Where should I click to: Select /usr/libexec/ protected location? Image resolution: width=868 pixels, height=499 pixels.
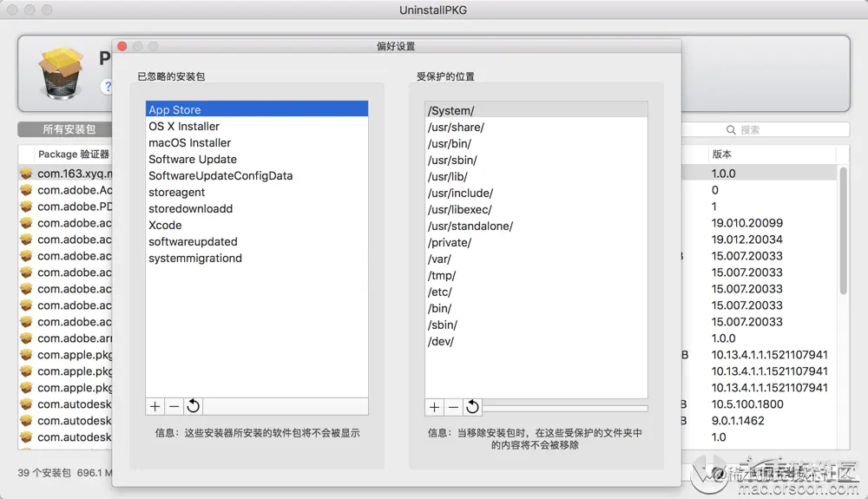pyautogui.click(x=536, y=210)
